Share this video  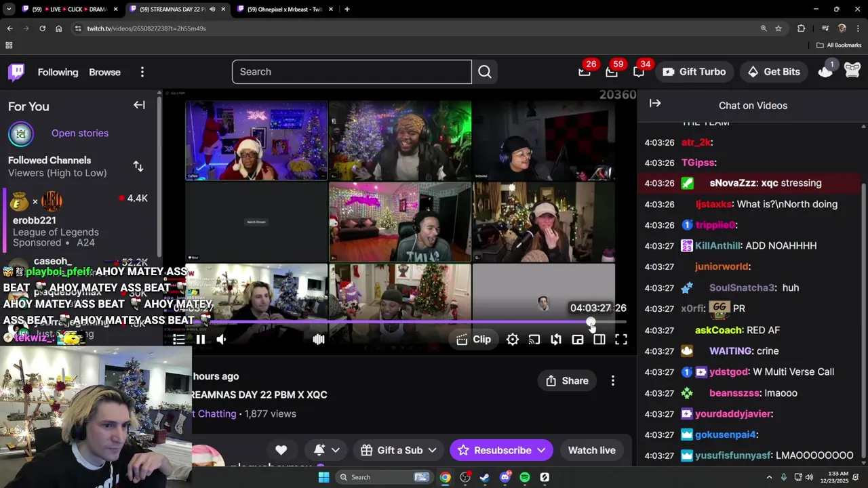567,381
